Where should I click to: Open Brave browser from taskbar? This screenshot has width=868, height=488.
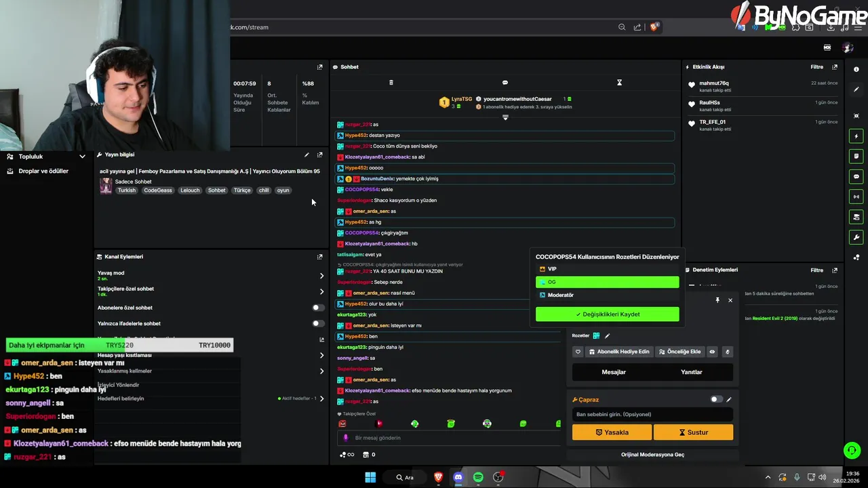tap(439, 477)
